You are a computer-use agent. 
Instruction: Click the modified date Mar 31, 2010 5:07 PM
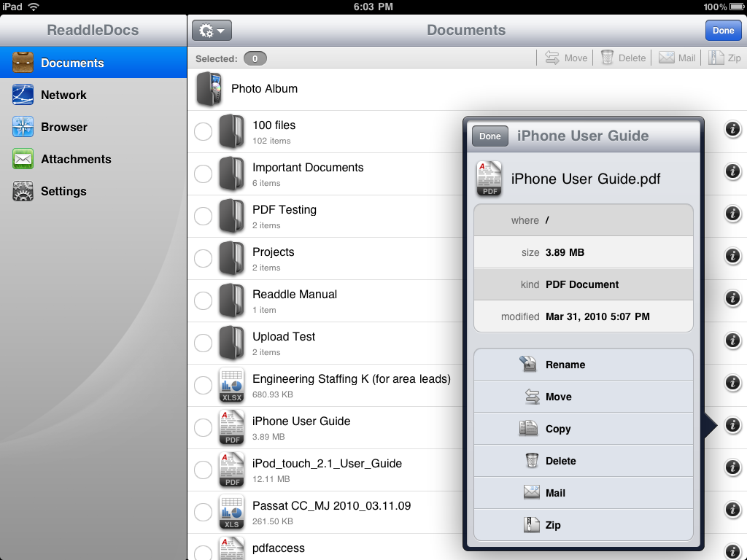(x=597, y=316)
